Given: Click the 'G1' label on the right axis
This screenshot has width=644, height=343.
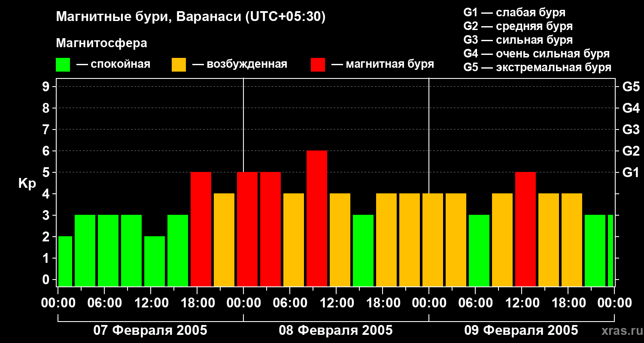Looking at the screenshot, I should 631,172.
